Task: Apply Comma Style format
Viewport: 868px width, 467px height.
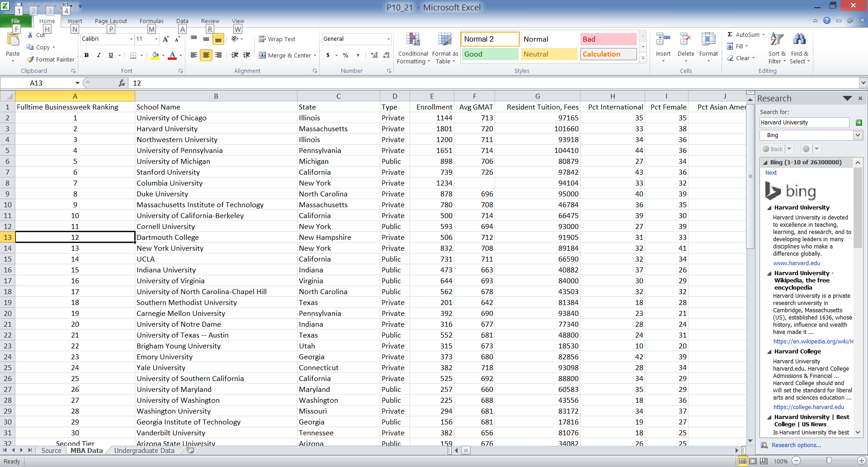Action: click(358, 55)
